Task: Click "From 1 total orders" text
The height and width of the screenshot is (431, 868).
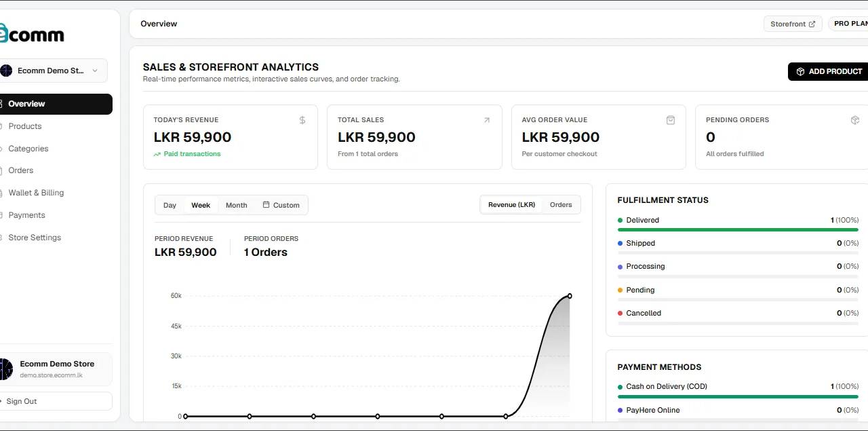Action: [368, 154]
